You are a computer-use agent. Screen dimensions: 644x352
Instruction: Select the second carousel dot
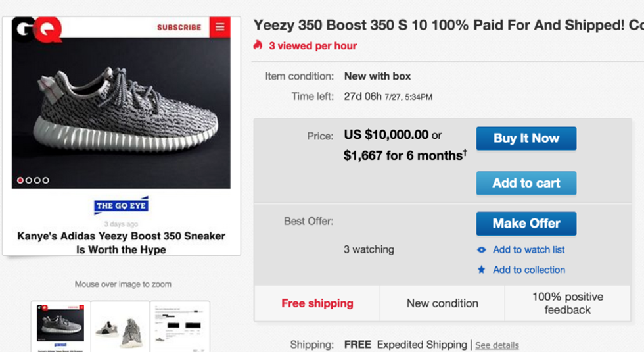[29, 180]
